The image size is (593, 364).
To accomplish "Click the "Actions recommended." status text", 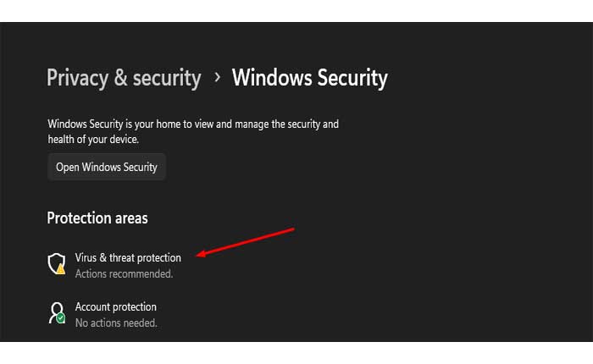I will coord(124,274).
